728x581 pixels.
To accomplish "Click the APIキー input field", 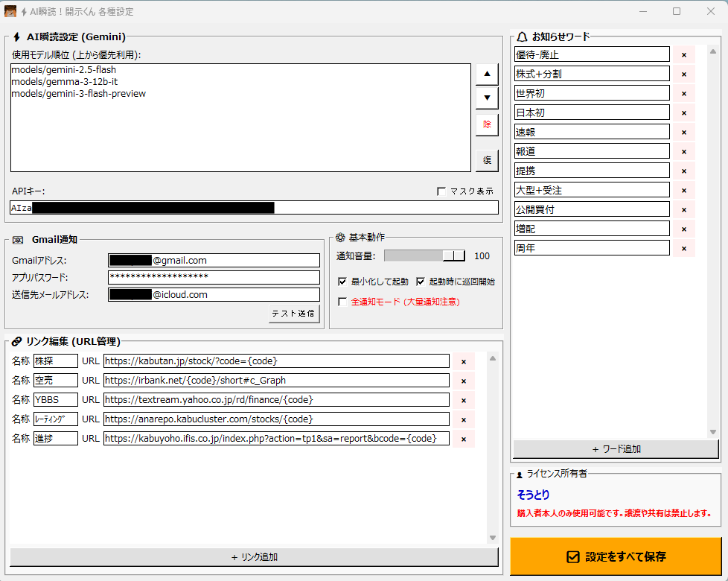I will [x=254, y=208].
